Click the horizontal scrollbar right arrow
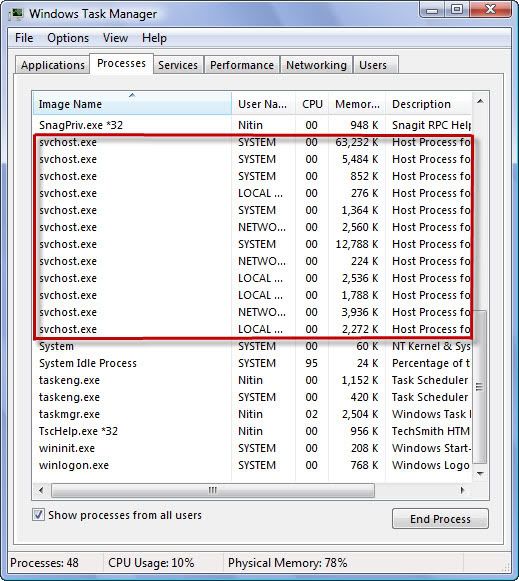Viewport: 519px width, 581px height. 462,490
